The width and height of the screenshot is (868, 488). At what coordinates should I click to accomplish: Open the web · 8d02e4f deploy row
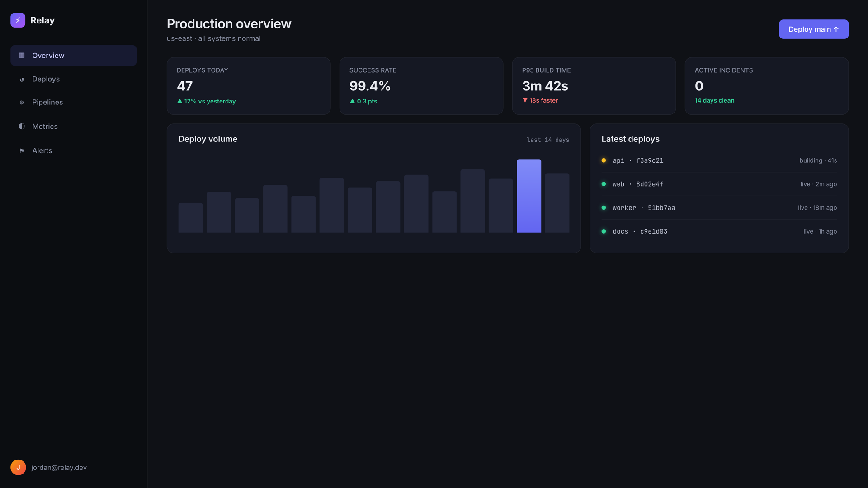(x=719, y=184)
